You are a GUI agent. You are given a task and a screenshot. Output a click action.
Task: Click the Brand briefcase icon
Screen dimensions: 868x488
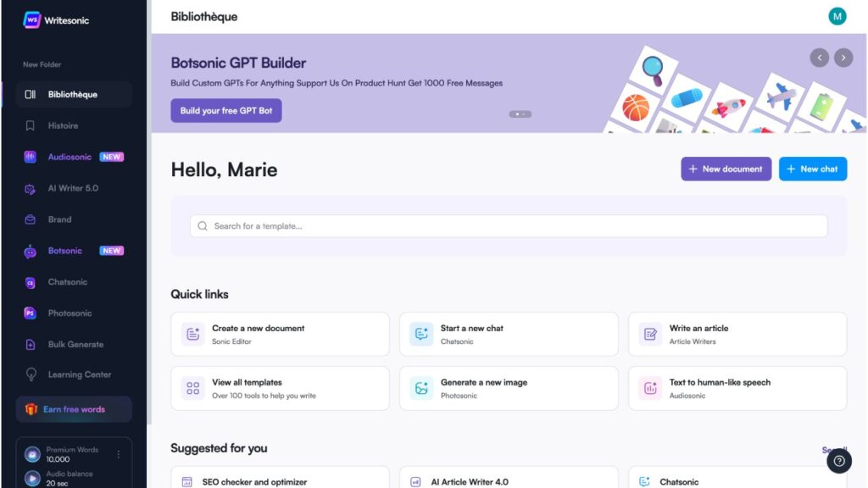click(x=30, y=219)
